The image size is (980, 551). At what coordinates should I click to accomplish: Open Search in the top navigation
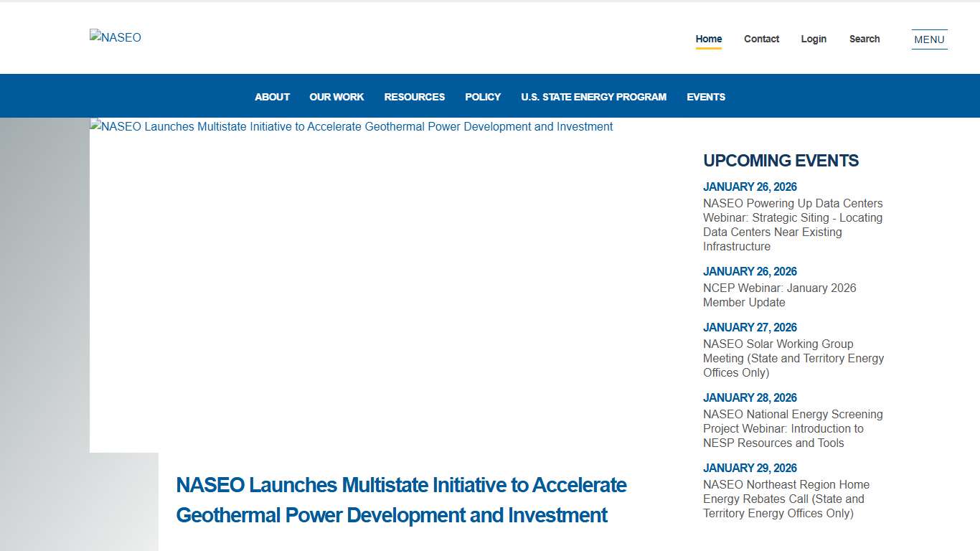pos(864,39)
